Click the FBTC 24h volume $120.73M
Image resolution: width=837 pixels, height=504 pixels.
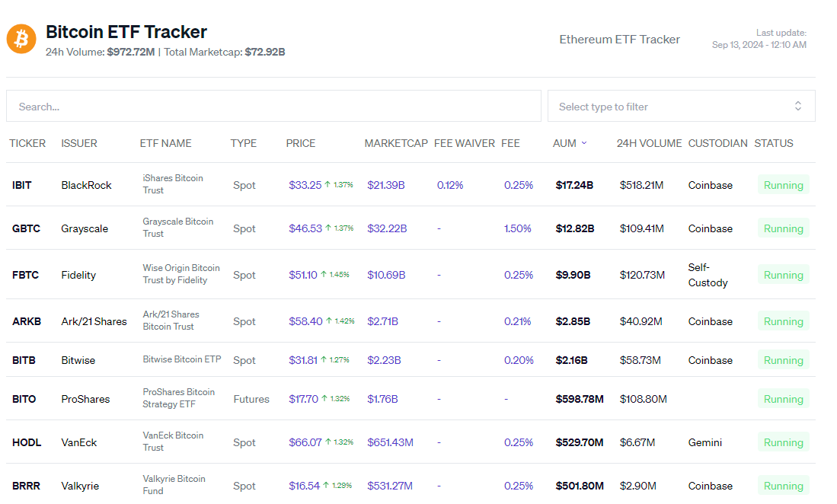tap(642, 275)
